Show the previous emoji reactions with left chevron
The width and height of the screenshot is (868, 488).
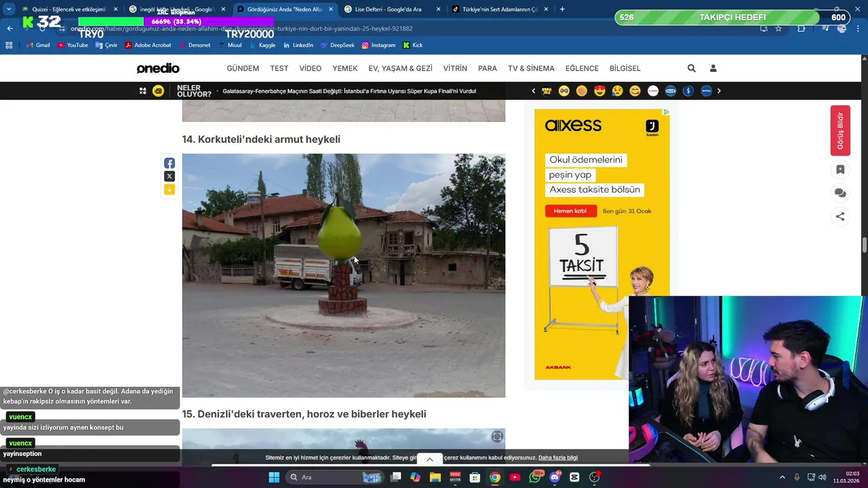point(533,91)
